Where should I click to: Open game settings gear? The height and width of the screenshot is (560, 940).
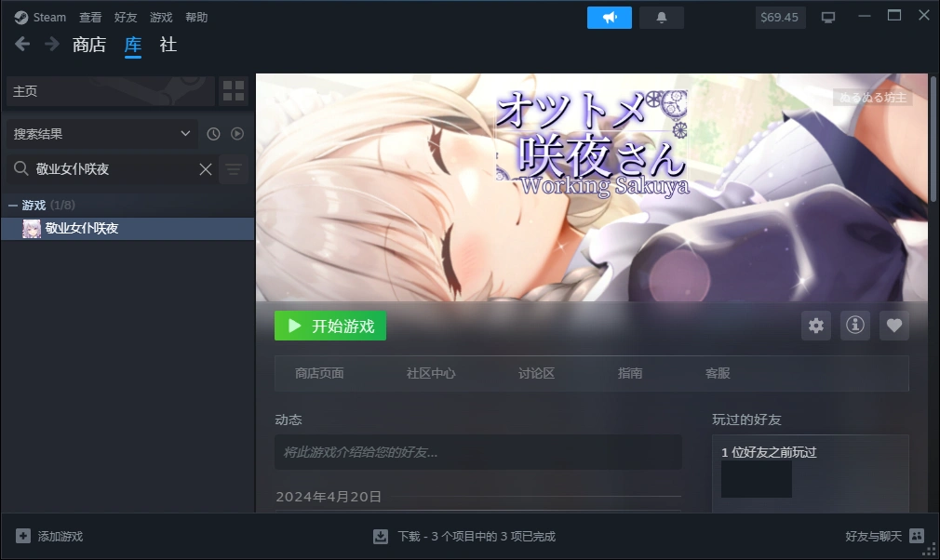tap(816, 326)
